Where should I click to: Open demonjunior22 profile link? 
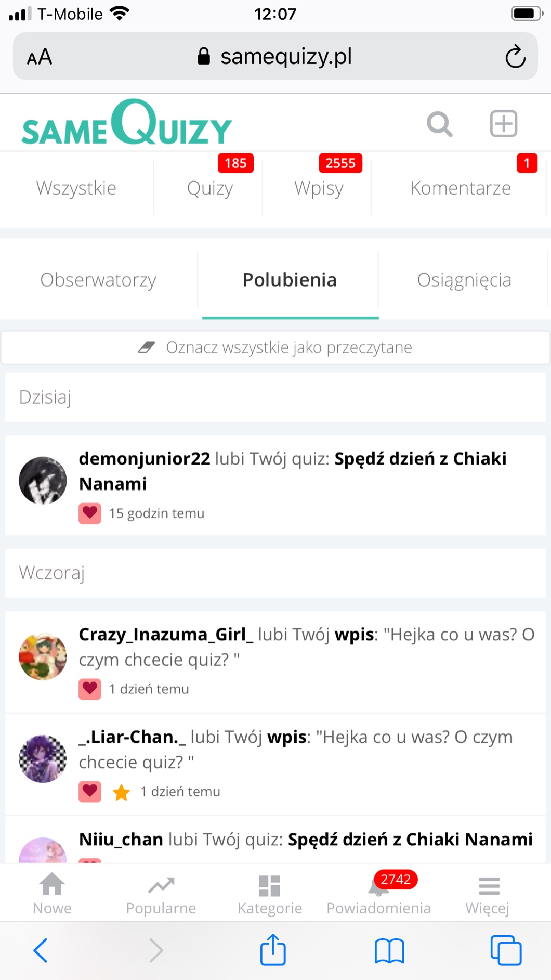(145, 459)
